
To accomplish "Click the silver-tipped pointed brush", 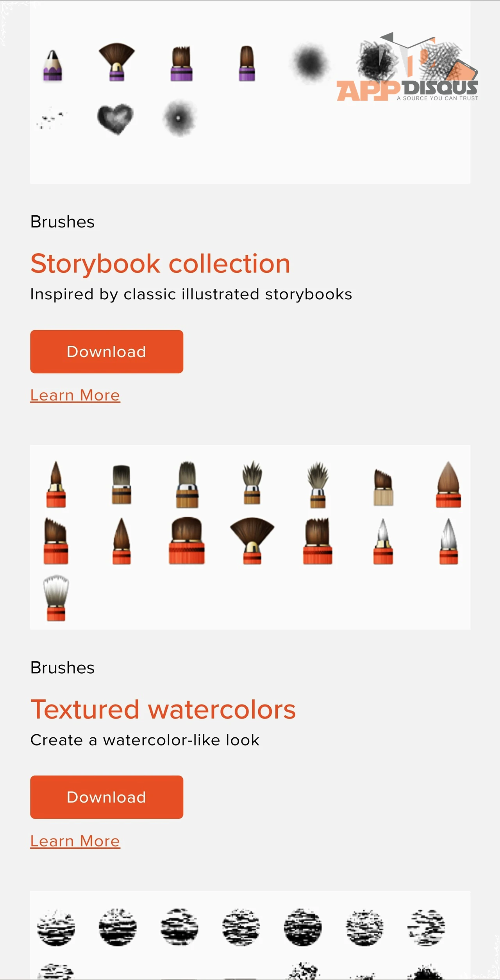I will pos(383,541).
